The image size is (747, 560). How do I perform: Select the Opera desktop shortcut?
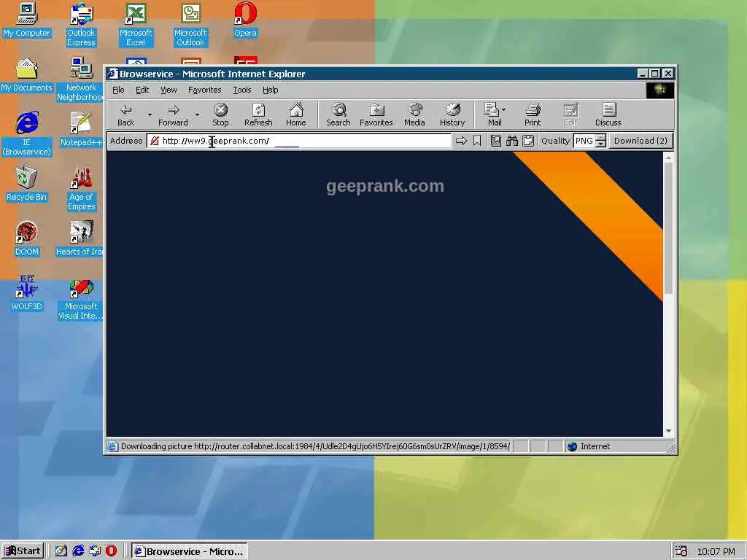point(245,20)
